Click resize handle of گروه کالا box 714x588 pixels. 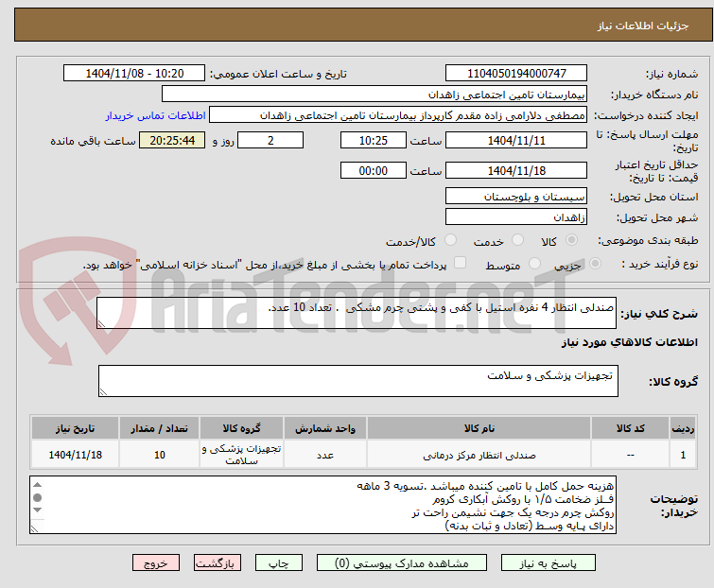click(103, 391)
